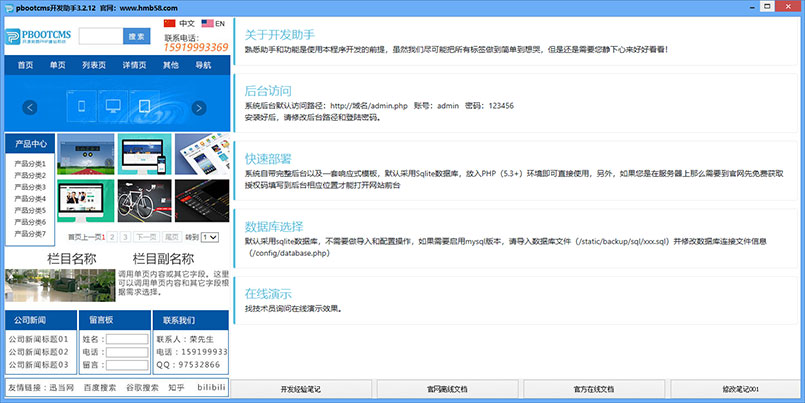Viewport: 805px width, 403px height.
Task: Switch language to EN flag
Action: tap(207, 22)
